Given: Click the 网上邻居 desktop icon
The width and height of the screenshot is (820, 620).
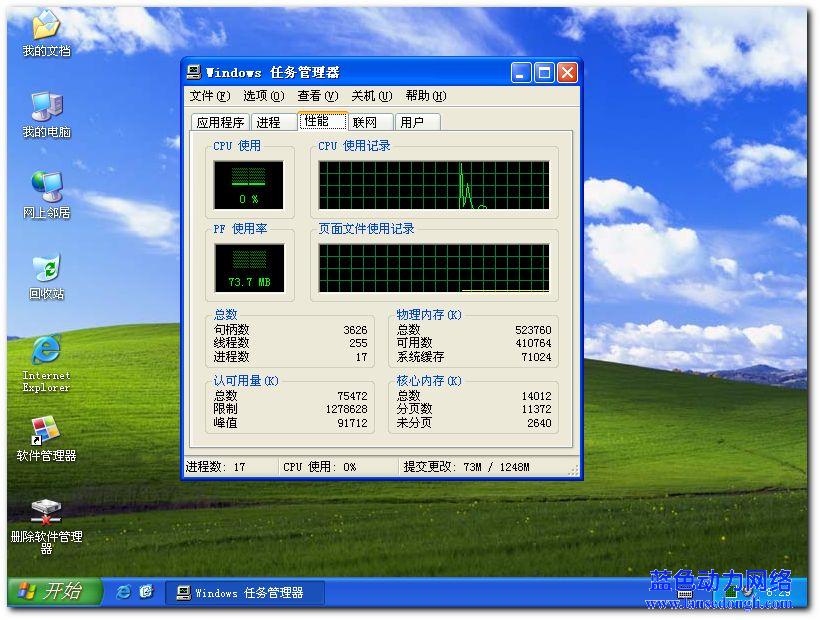Looking at the screenshot, I should [47, 195].
